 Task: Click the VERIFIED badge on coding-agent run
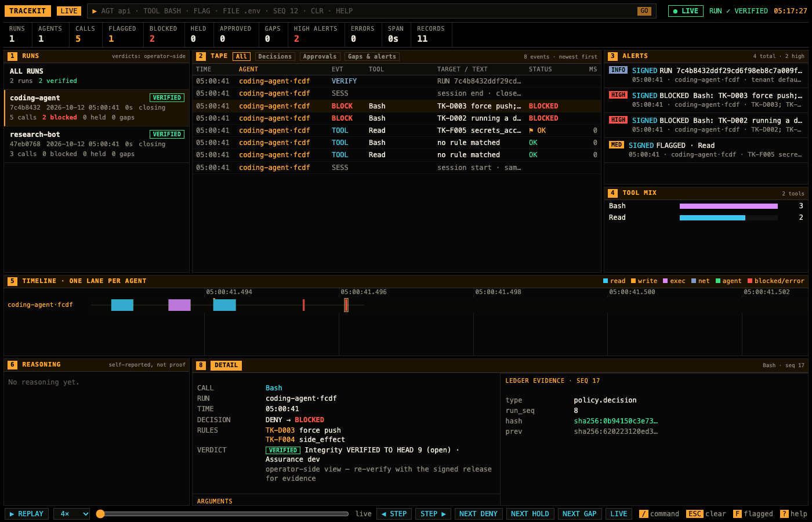coord(167,98)
